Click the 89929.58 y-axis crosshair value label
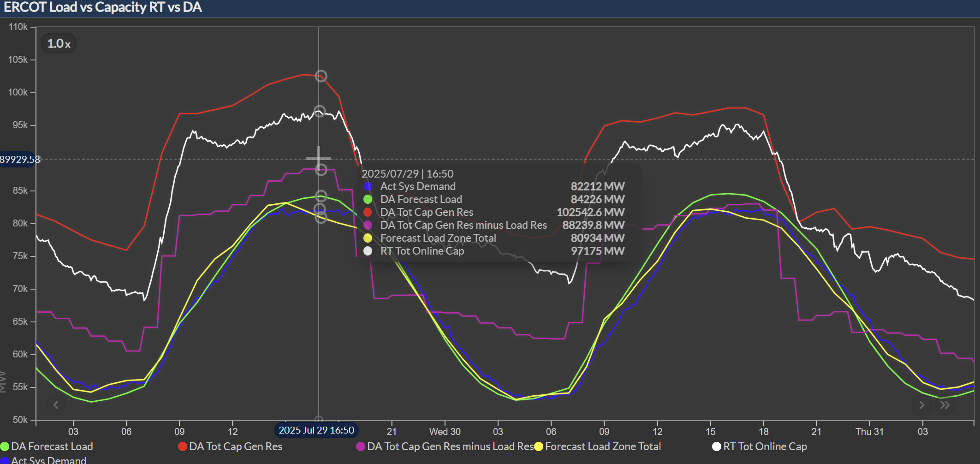Screen dimensions: 980x464 [19, 160]
